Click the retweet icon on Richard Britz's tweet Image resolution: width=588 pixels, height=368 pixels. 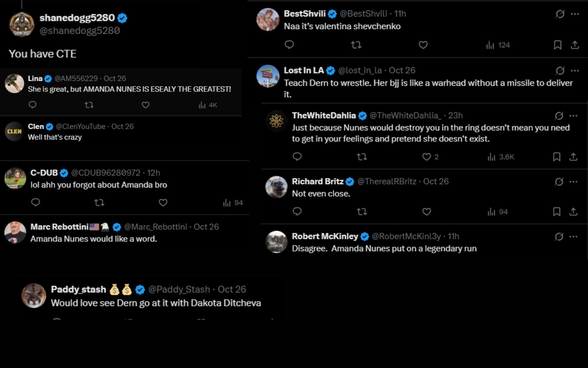(363, 212)
